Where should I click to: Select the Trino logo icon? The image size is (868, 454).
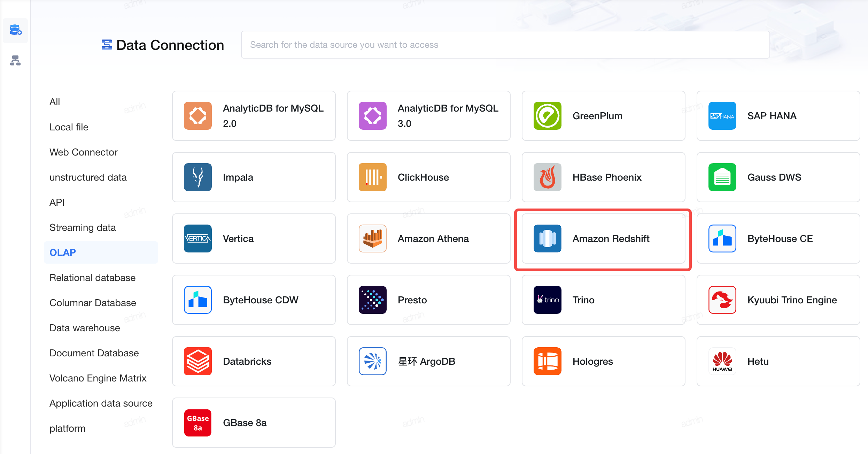pyautogui.click(x=547, y=300)
